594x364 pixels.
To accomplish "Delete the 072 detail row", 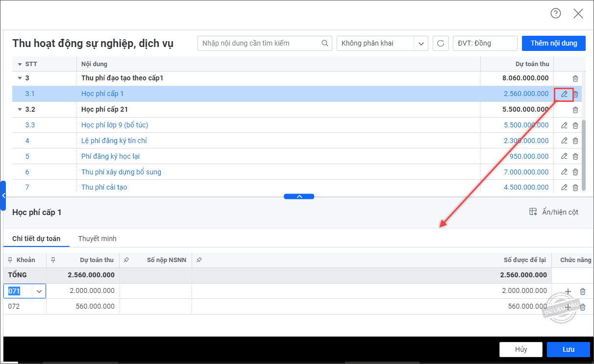I will [x=583, y=307].
